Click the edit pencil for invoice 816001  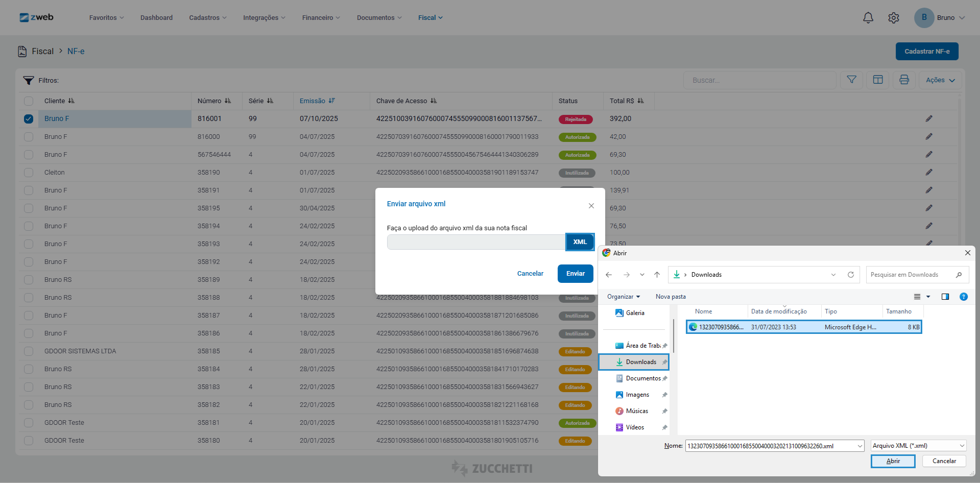tap(928, 118)
